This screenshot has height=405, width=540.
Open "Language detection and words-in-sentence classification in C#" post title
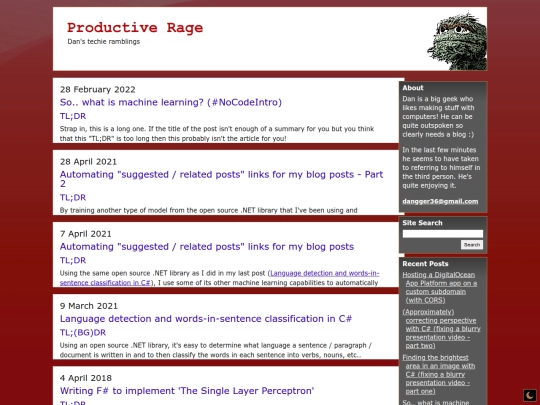pos(206,319)
